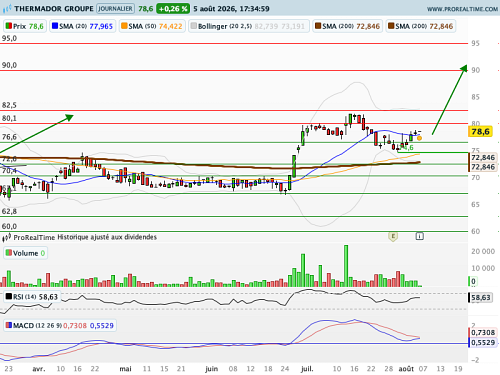Image resolution: width=500 pixels, height=375 pixels.
Task: Click the juin month label on time axis
Action: [x=212, y=369]
